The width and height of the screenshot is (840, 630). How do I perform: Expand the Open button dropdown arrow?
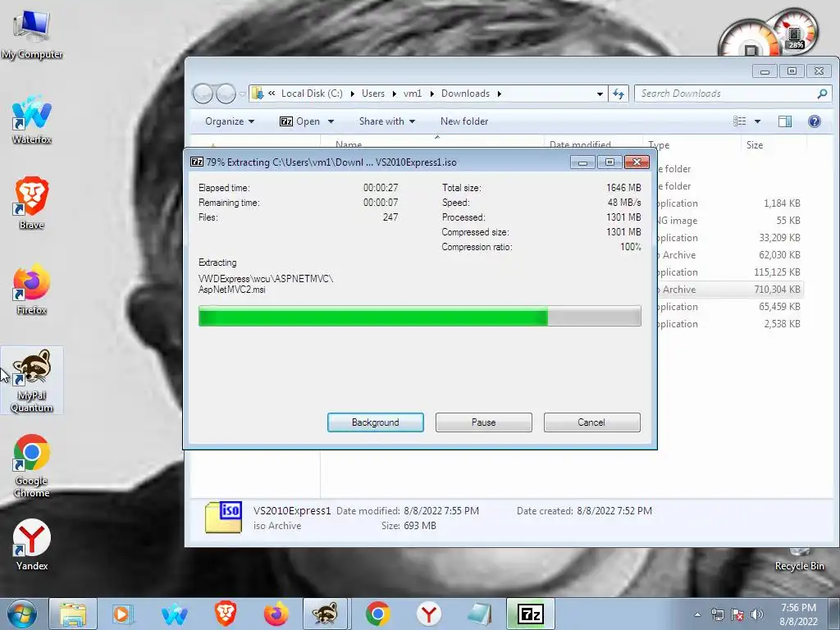pyautogui.click(x=331, y=121)
